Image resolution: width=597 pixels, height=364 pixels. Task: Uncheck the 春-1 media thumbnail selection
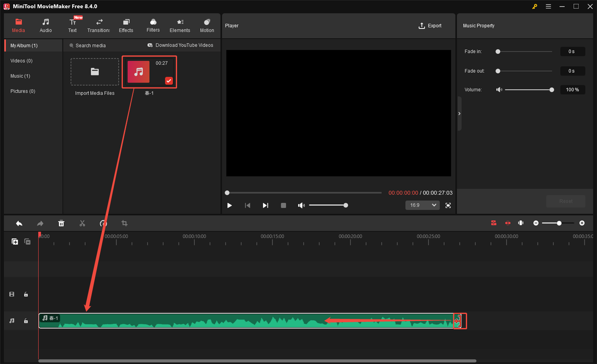(x=168, y=81)
